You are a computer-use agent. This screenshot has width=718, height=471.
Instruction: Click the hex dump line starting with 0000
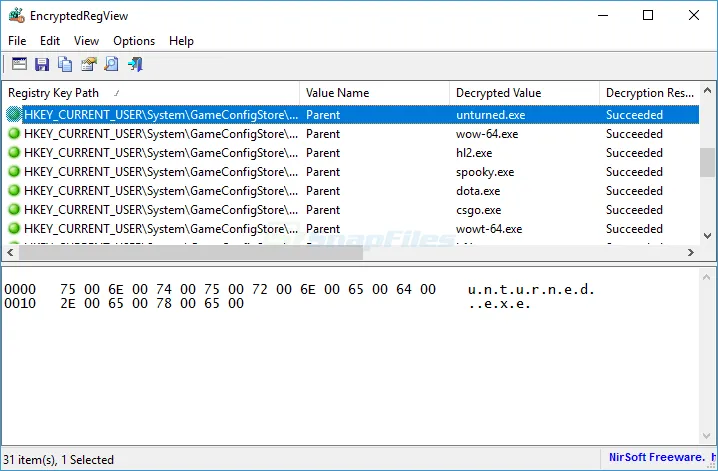pyautogui.click(x=299, y=289)
